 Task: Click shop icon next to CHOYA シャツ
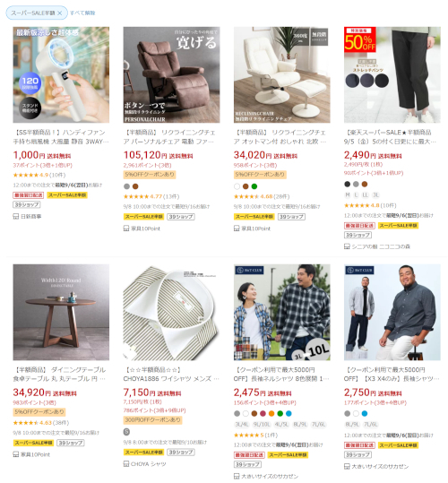(126, 463)
